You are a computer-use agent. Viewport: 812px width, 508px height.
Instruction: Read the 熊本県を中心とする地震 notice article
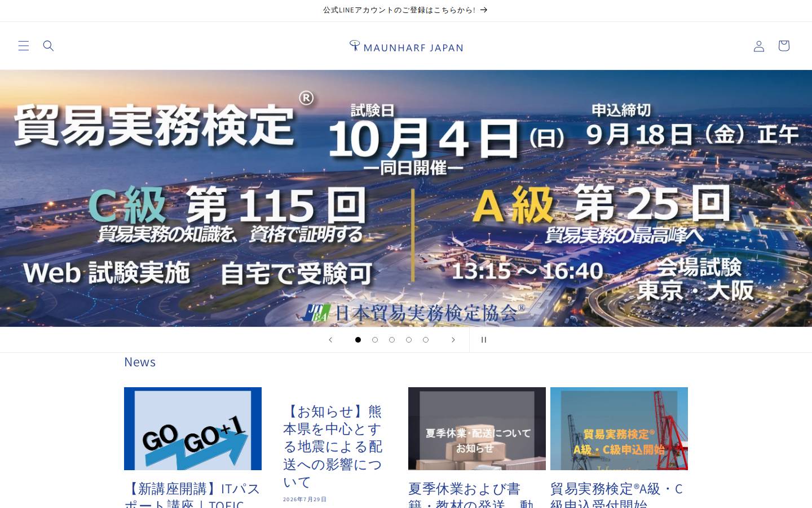(x=333, y=446)
